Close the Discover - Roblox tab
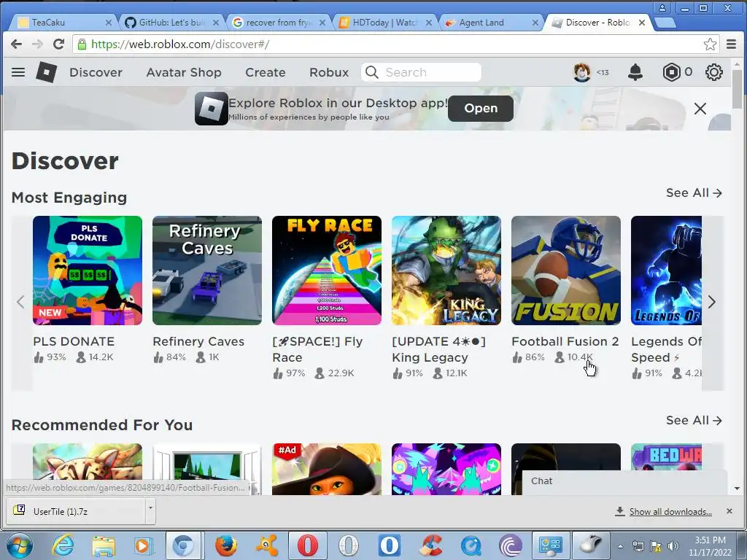This screenshot has width=747, height=560. (642, 23)
